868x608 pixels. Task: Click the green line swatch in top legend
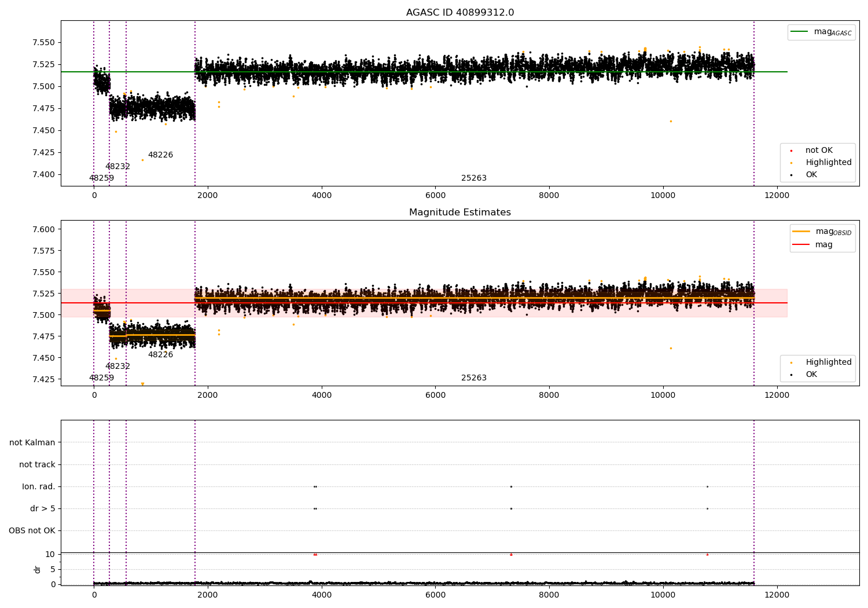point(799,32)
